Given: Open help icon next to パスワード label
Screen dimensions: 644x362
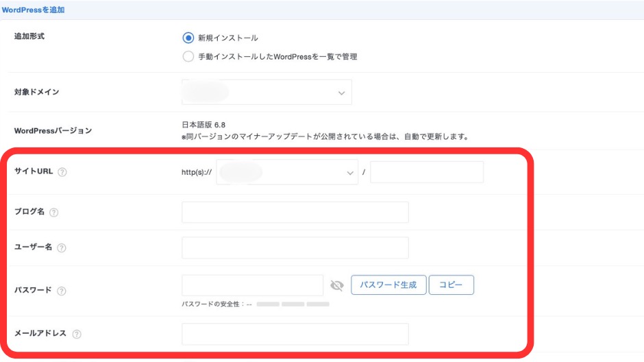Looking at the screenshot, I should click(x=62, y=291).
